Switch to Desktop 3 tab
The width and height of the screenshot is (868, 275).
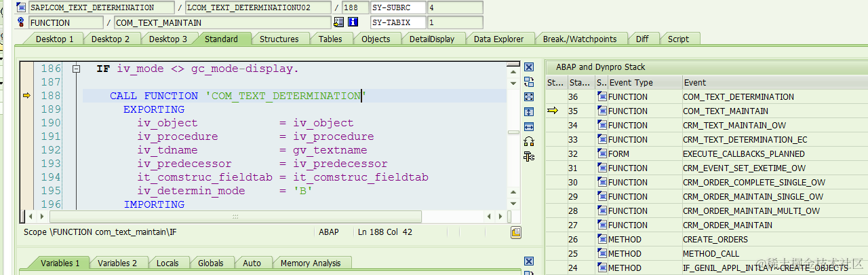168,39
